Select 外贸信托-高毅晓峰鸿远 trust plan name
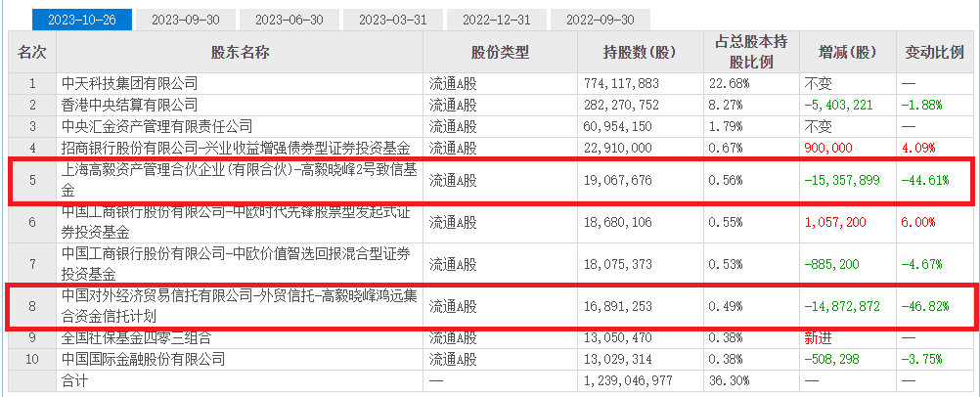The image size is (980, 397). click(241, 306)
